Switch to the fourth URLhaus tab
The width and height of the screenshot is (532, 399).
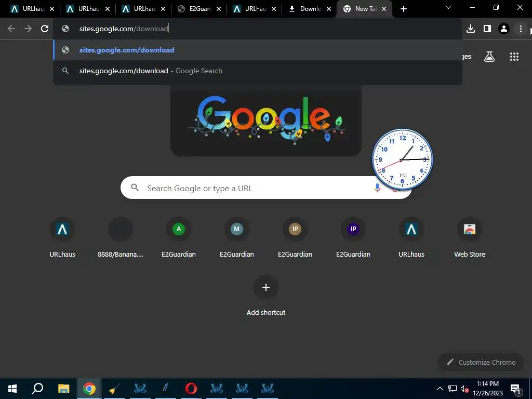251,9
